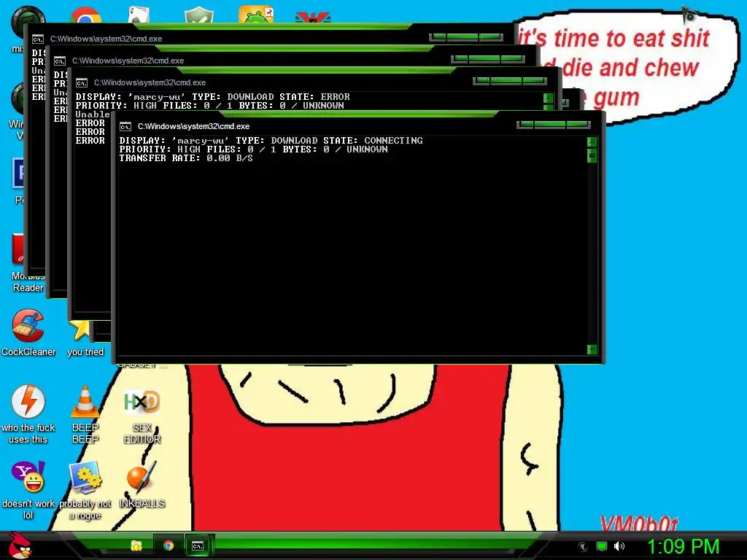Click the title text of the second-from-back cmd window
Screen dimensions: 747x560
[x=128, y=61]
